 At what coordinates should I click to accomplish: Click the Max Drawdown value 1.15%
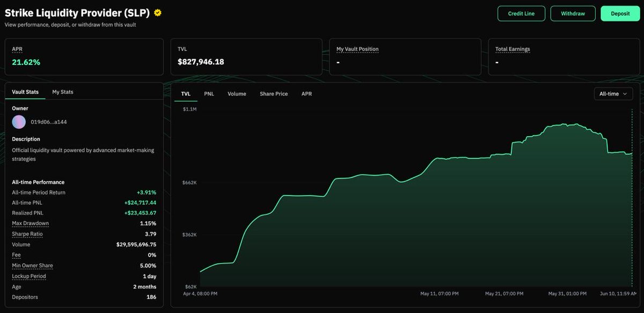point(148,223)
